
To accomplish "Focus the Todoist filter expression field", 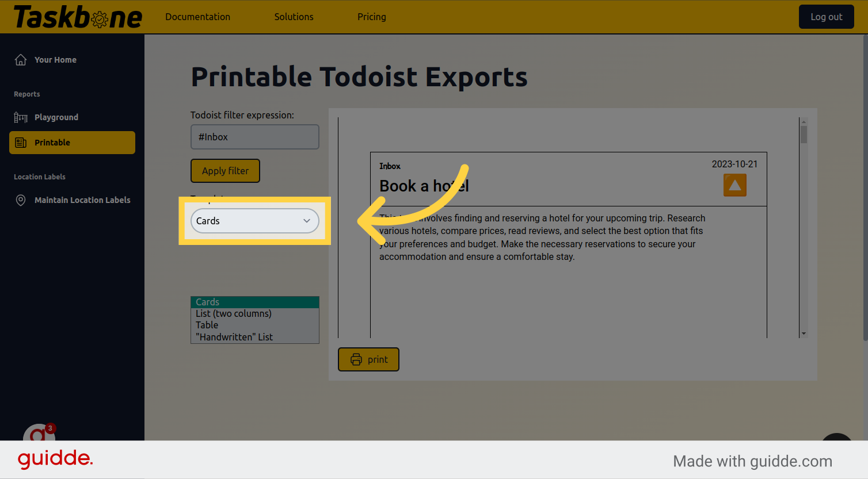I will point(255,137).
